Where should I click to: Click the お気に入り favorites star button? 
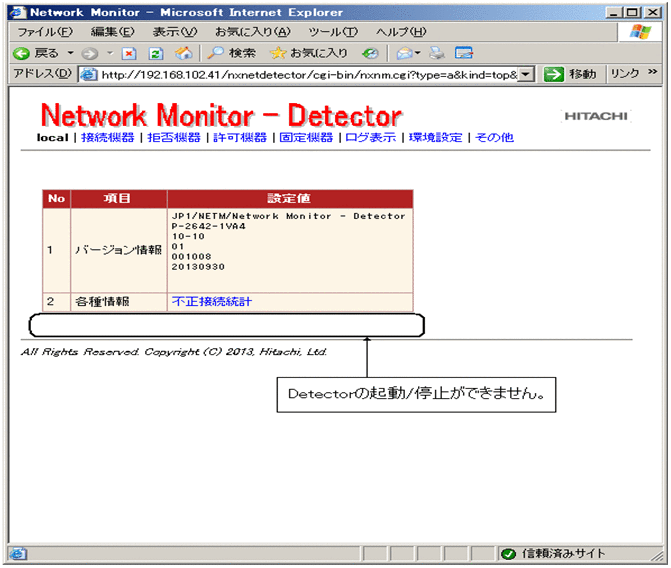[309, 53]
